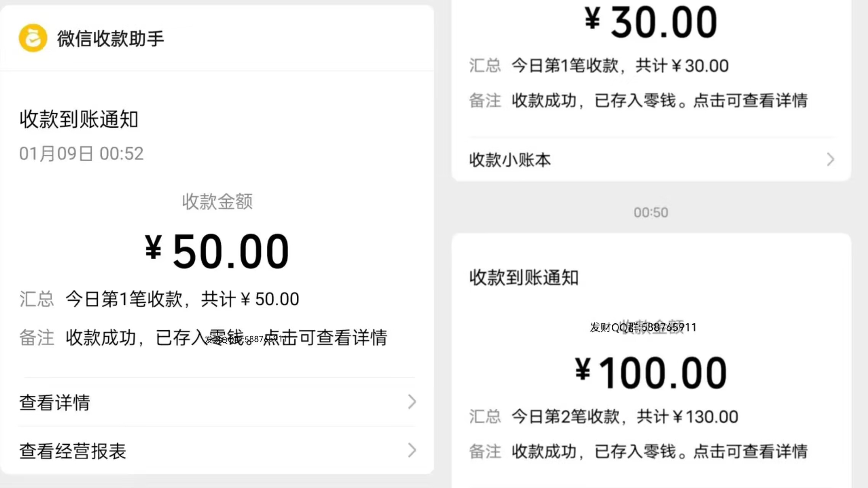Click the chevron arrow beside 查看详情
Image resolution: width=868 pixels, height=488 pixels.
click(411, 402)
